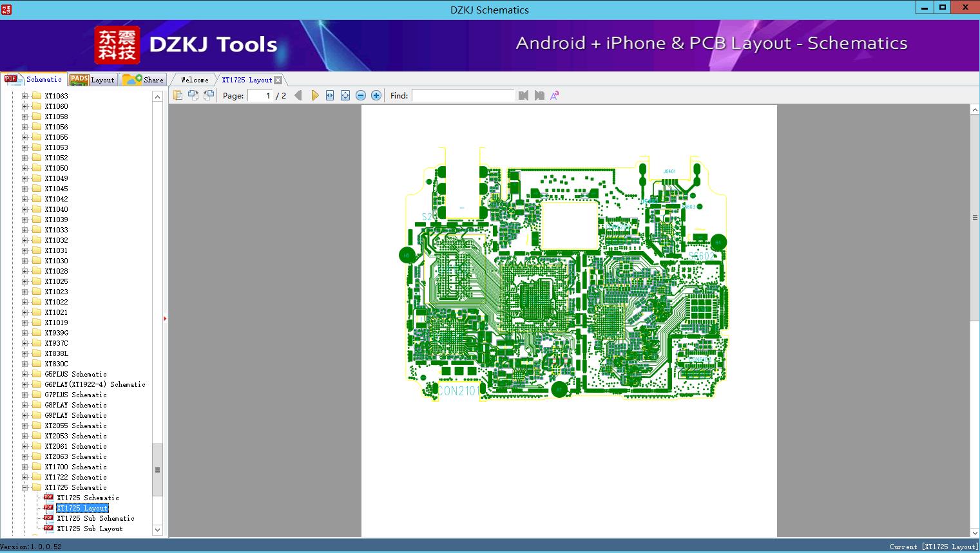Minimize the DZKJ Schematics window
This screenshot has width=980, height=553.
click(x=925, y=7)
